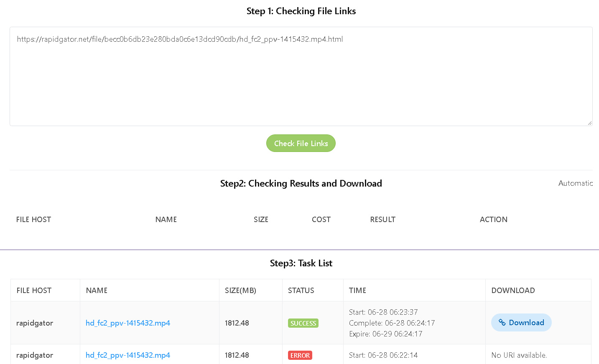Click the Step3: Task List heading
The height and width of the screenshot is (364, 599).
301,263
